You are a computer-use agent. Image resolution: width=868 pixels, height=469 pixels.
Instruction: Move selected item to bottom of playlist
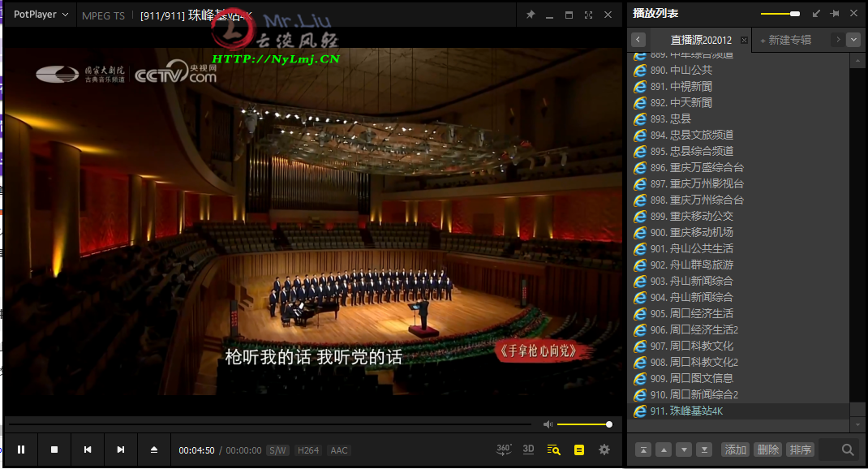(x=704, y=450)
